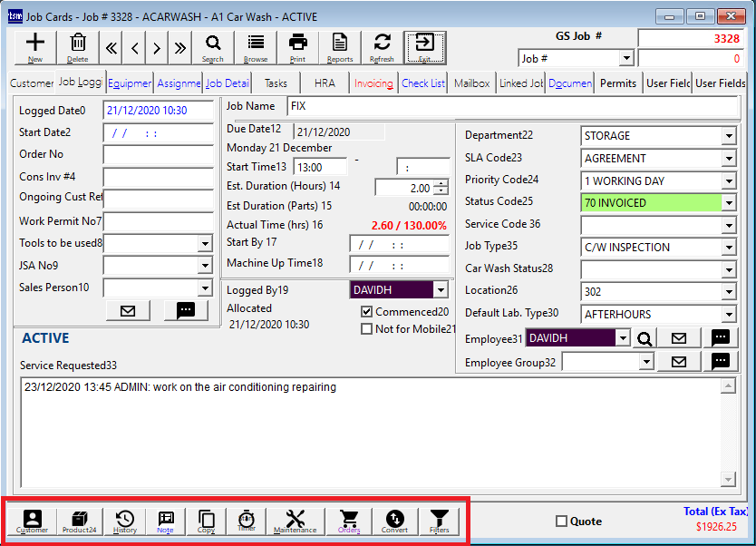Image resolution: width=756 pixels, height=546 pixels.
Task: Open the HRA tab
Action: [325, 83]
